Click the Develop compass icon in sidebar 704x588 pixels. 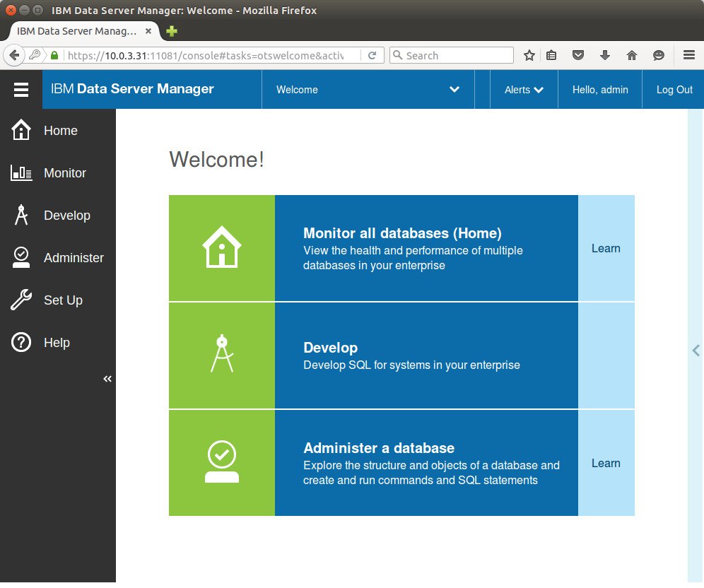[21, 215]
